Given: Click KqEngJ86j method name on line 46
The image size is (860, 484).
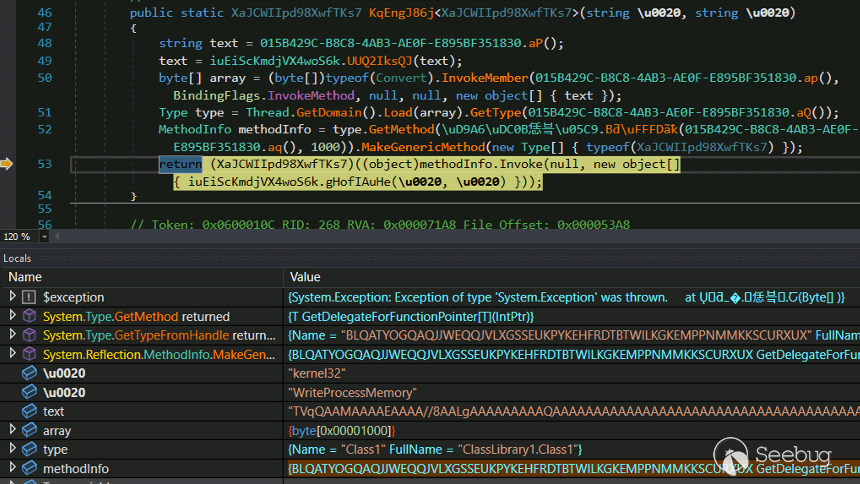Looking at the screenshot, I should [401, 13].
